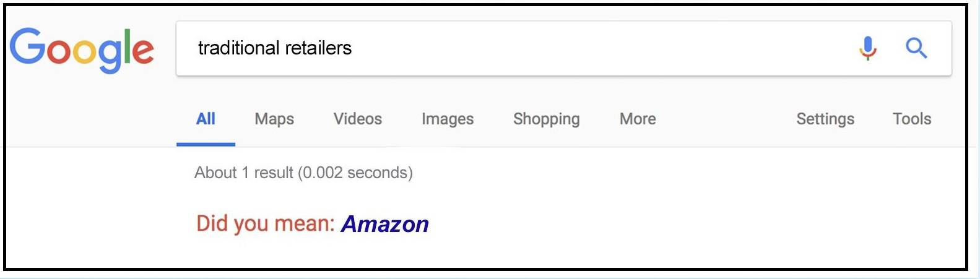This screenshot has height=279, width=980.
Task: Click the "(0.002 seconds)" timing text
Action: (355, 173)
